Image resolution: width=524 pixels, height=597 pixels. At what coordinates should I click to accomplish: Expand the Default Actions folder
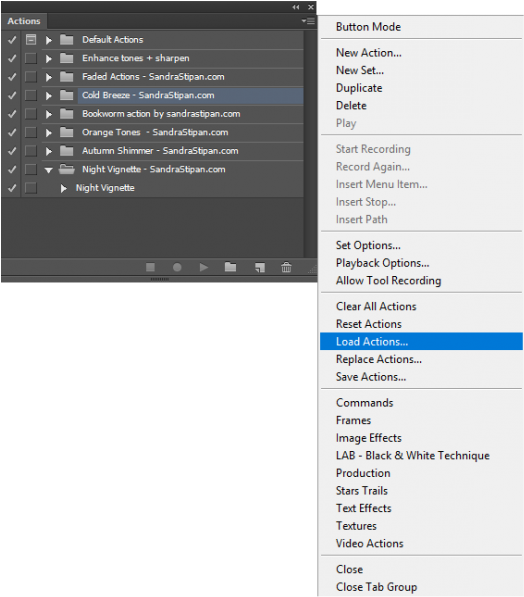tap(49, 40)
